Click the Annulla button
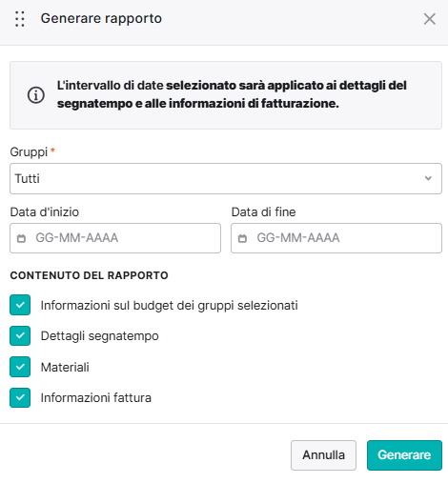Screen dimensions: 448x483 point(323,455)
